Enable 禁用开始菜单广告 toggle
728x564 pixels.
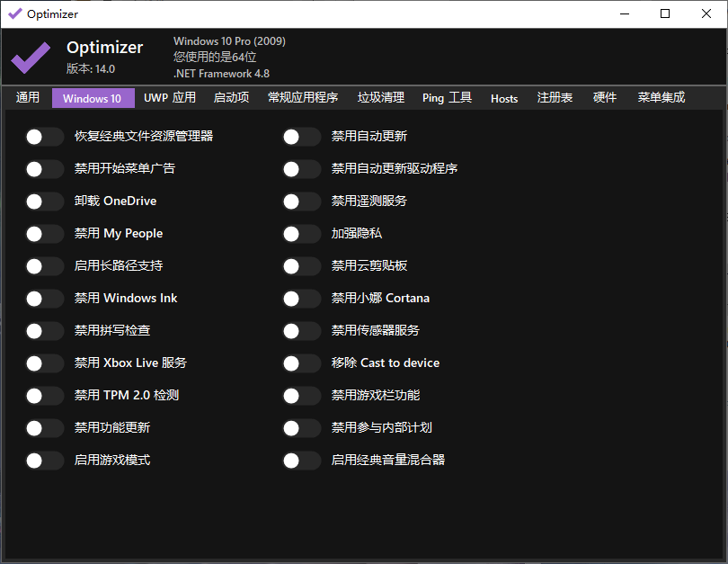point(45,169)
